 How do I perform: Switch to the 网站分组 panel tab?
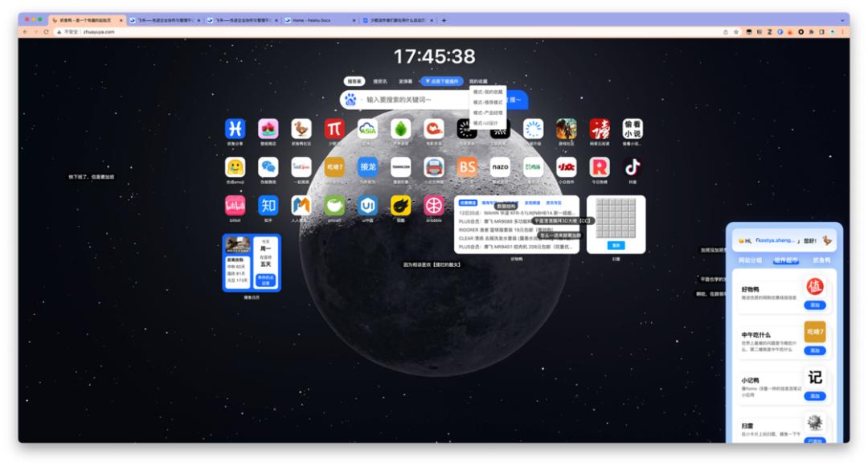751,260
